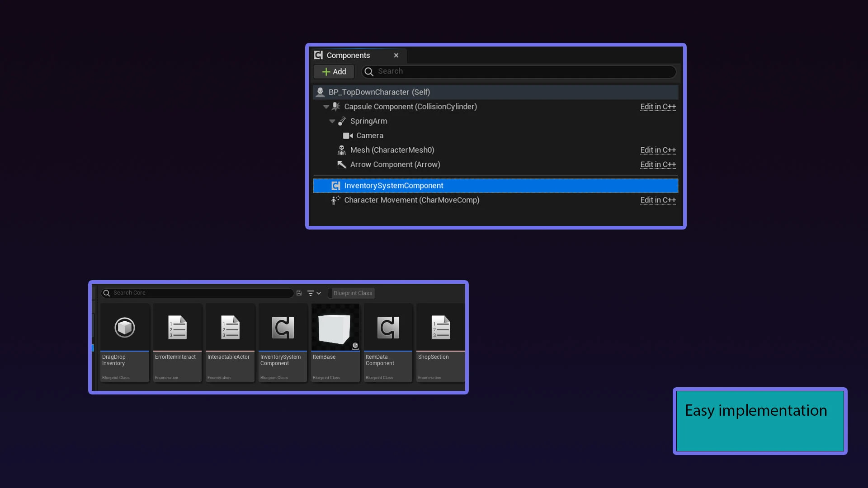
Task: Select the Character Movement icon
Action: pos(335,200)
